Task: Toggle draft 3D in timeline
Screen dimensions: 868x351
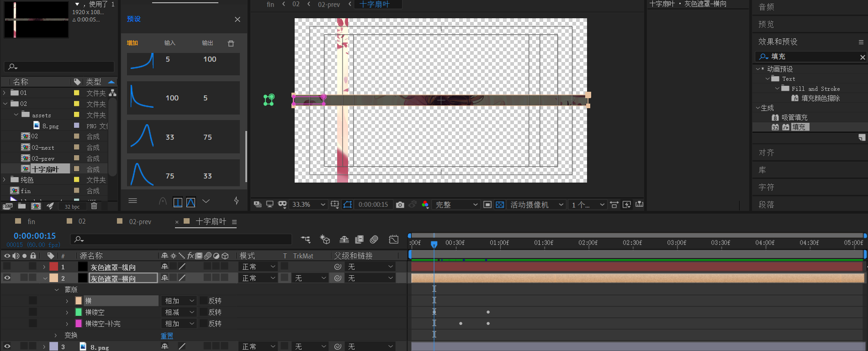Action: click(325, 239)
